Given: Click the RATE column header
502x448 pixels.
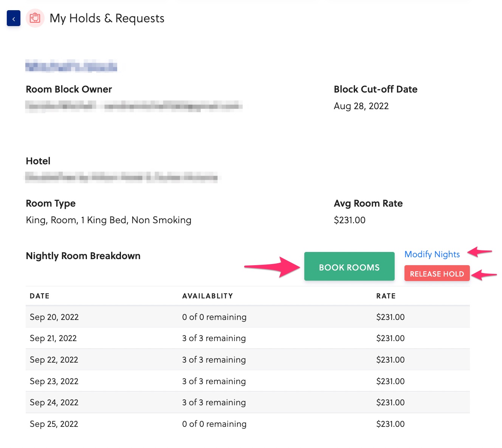Looking at the screenshot, I should [386, 296].
